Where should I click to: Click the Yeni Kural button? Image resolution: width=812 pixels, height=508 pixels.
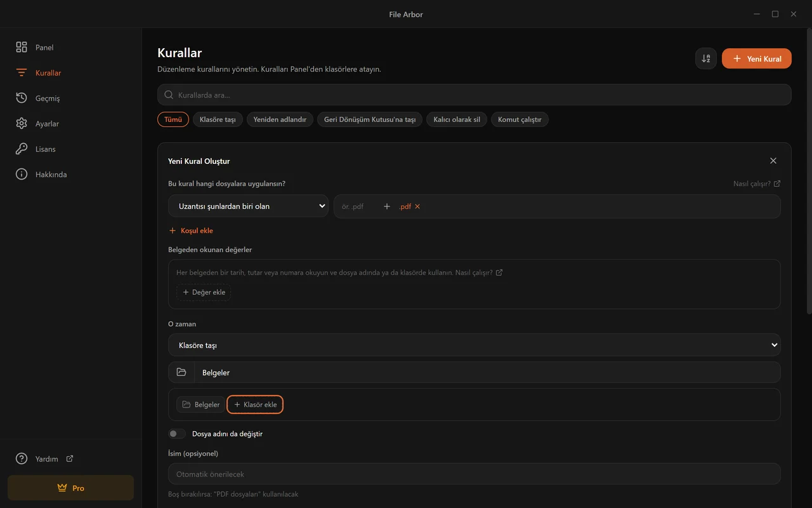point(757,58)
